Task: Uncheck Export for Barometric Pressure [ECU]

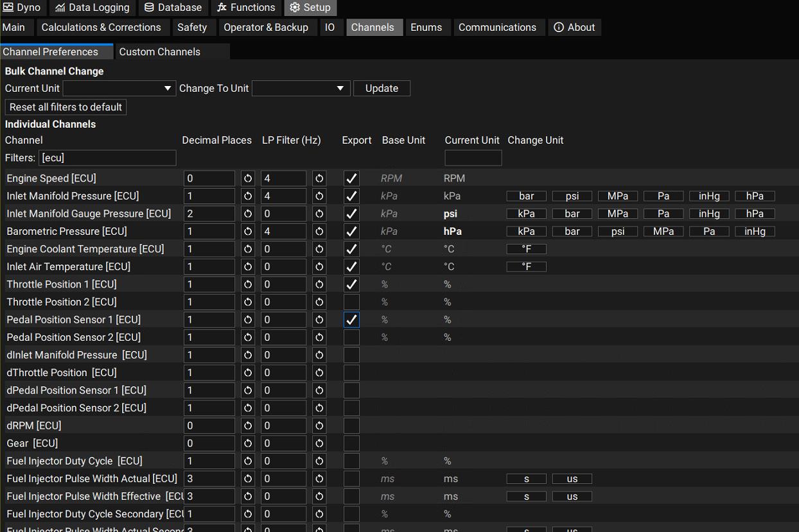Action: click(x=351, y=231)
